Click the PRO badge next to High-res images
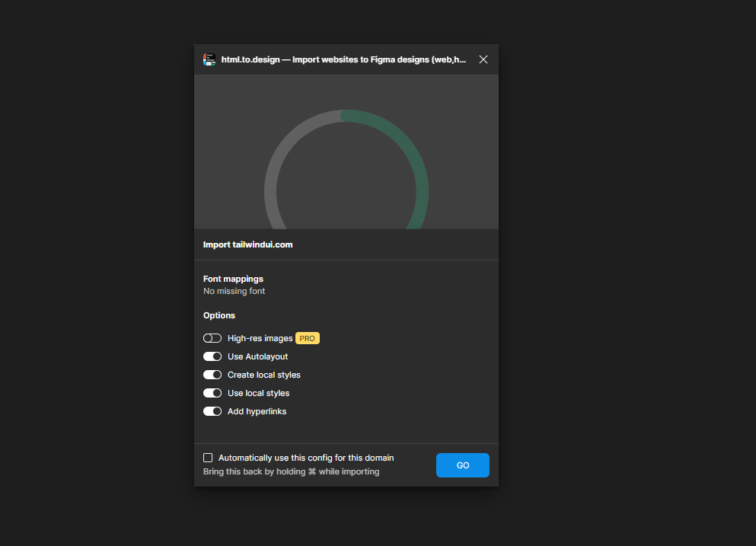 click(308, 338)
